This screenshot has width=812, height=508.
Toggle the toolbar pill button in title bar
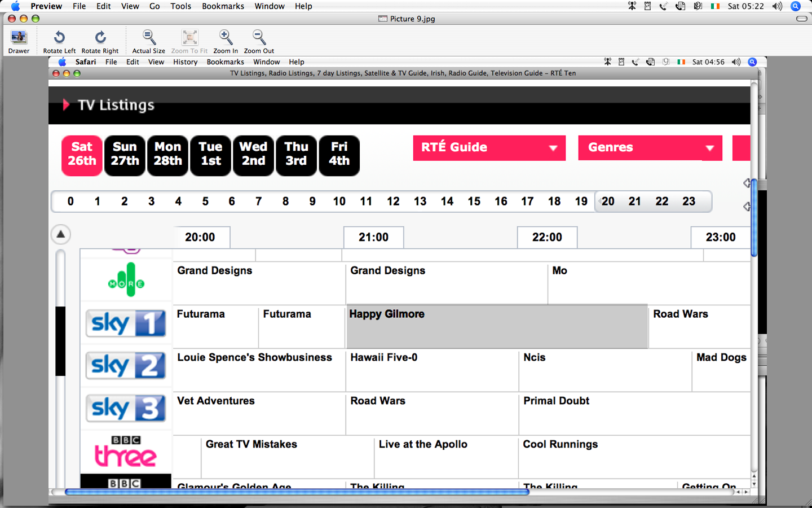pyautogui.click(x=801, y=19)
